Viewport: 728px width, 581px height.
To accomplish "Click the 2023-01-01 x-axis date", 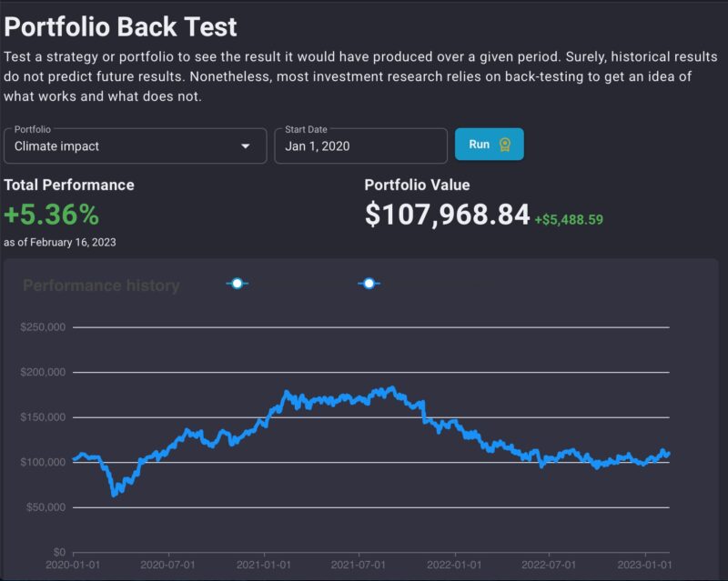I will click(644, 565).
